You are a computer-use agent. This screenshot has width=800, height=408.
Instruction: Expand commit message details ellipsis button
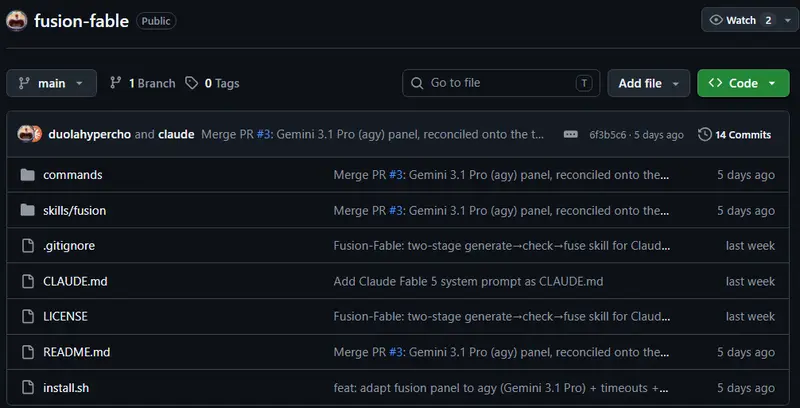click(571, 135)
